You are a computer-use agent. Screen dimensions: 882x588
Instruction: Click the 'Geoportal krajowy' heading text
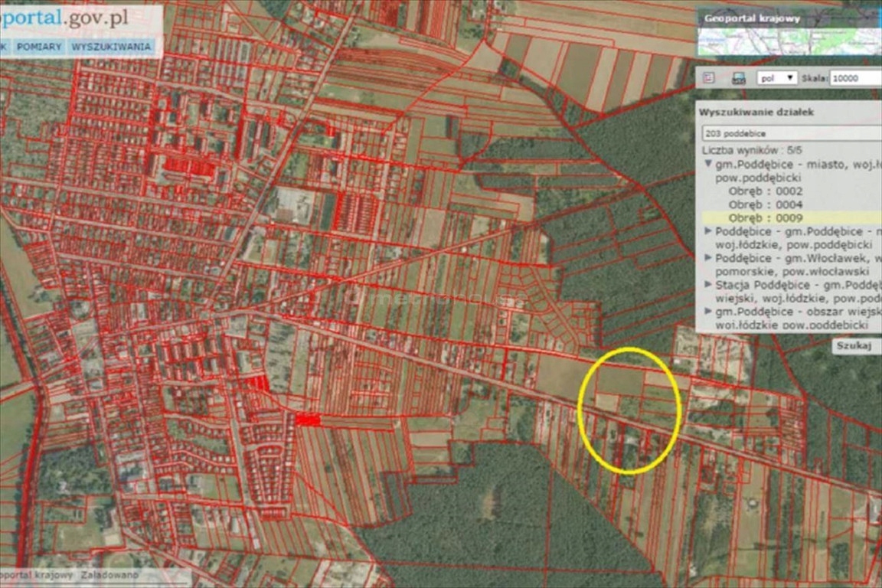click(752, 18)
